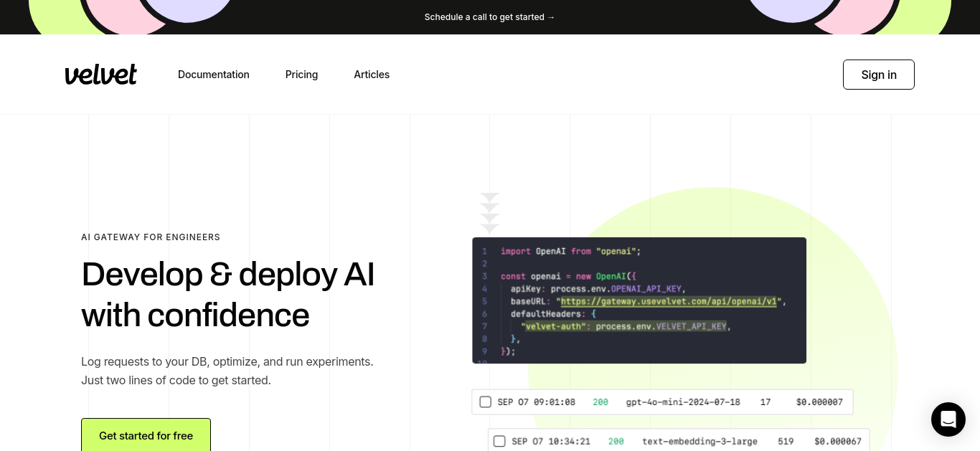
Task: Follow the Schedule a call banner link
Action: [490, 16]
